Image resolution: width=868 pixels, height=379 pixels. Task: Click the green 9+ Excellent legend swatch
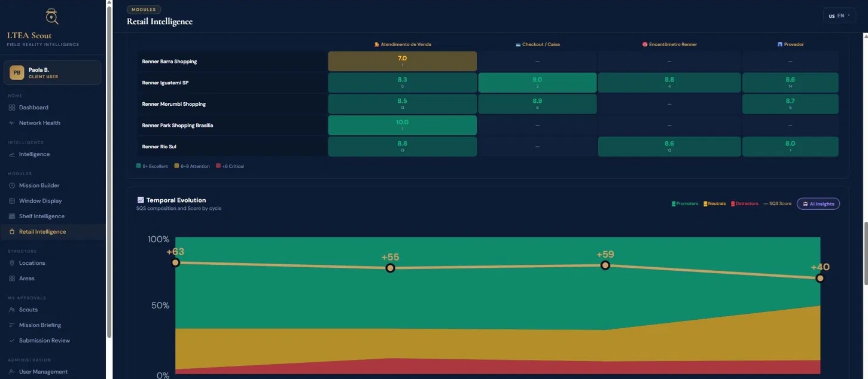pyautogui.click(x=139, y=166)
